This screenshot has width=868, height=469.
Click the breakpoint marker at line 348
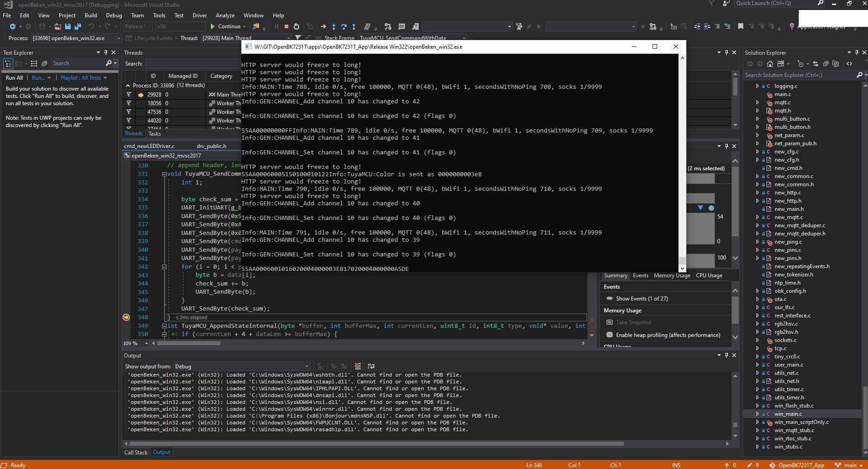click(127, 317)
